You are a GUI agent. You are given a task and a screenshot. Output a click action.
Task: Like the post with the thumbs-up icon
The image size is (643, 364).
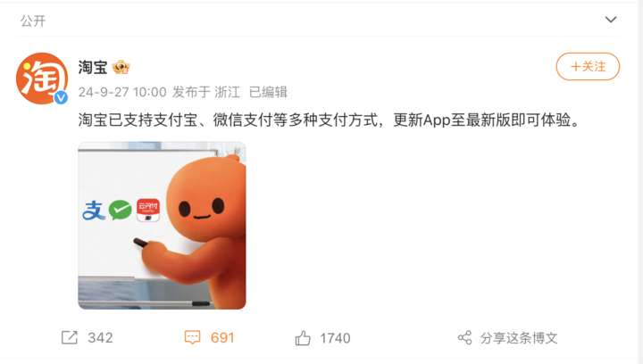[x=303, y=338]
